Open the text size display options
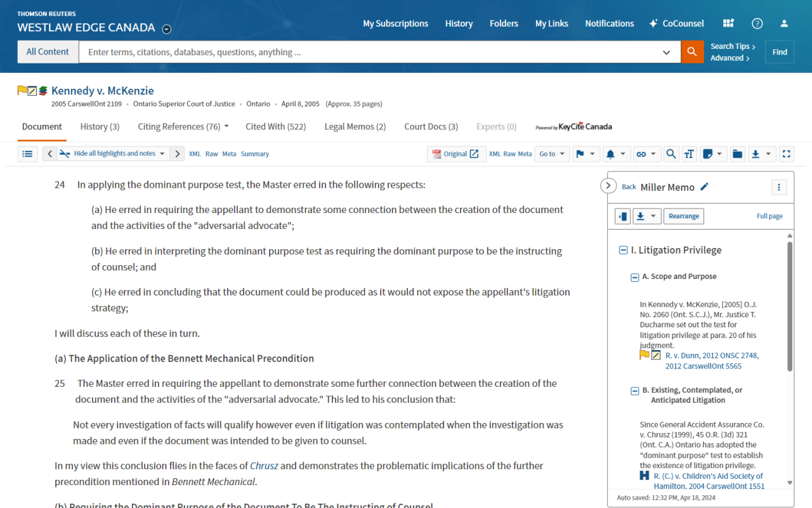This screenshot has width=812, height=508. 689,153
